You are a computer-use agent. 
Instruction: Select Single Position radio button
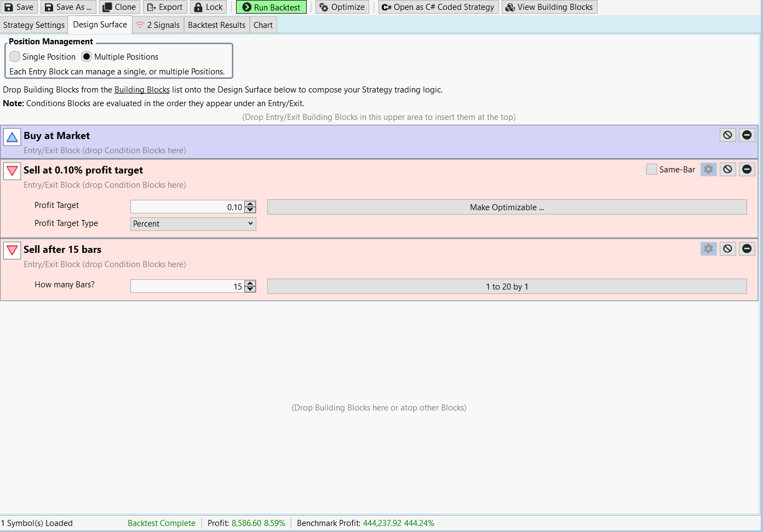coord(15,57)
